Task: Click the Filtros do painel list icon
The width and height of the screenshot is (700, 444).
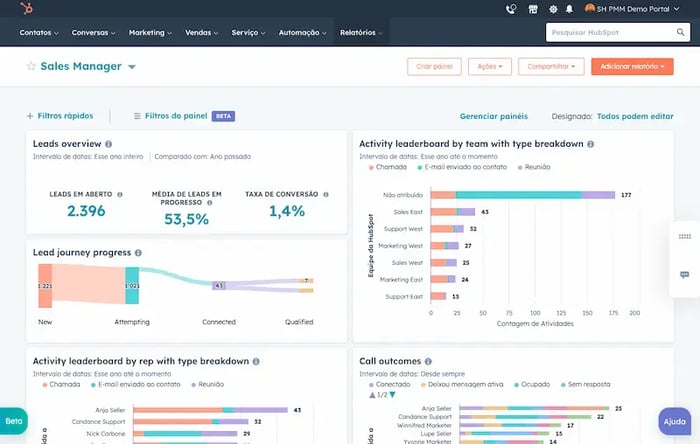Action: coord(137,116)
